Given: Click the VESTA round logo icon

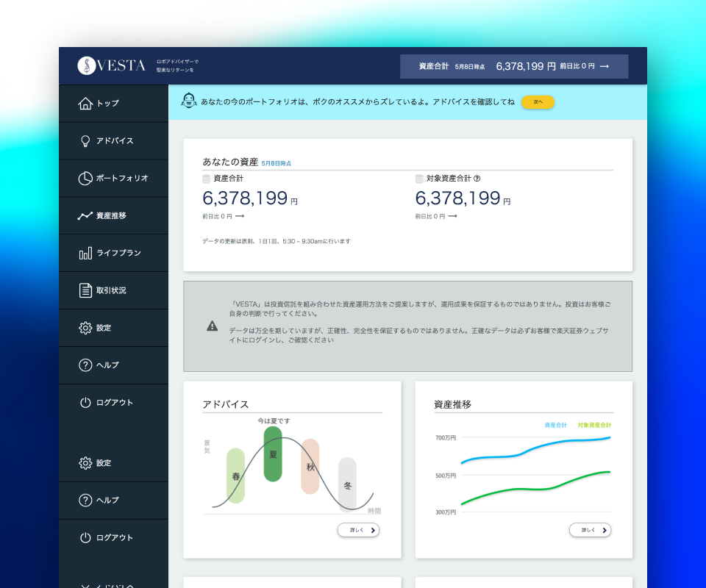Looking at the screenshot, I should pyautogui.click(x=87, y=65).
